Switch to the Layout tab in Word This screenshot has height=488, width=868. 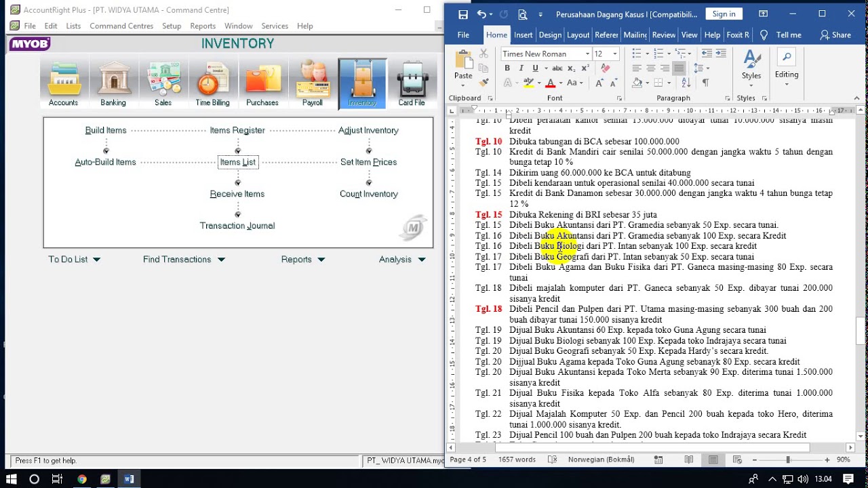578,35
